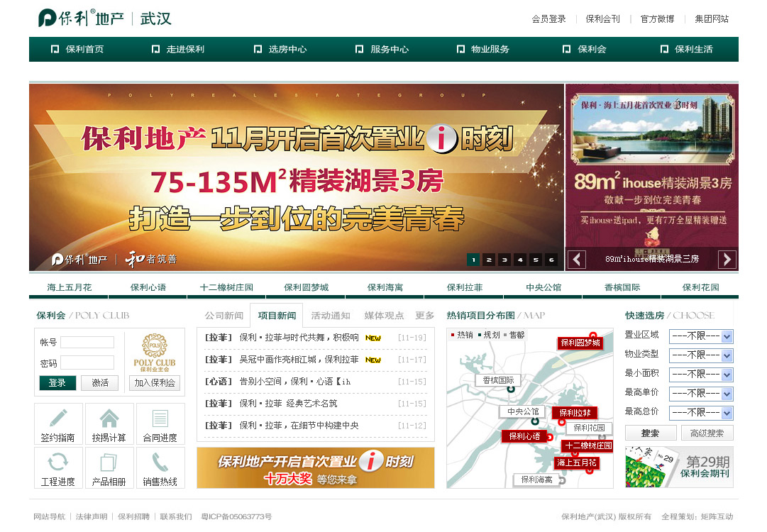Open the 最高单价 dropdown
Viewport: 767px width, 532px height.
click(x=700, y=394)
